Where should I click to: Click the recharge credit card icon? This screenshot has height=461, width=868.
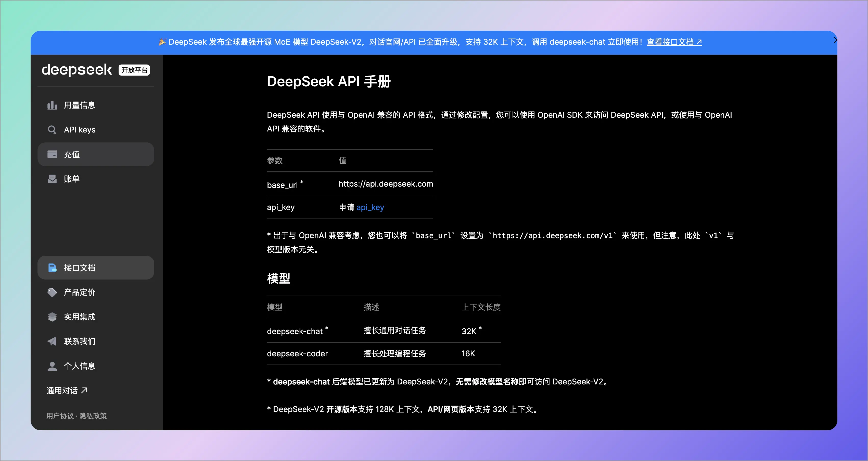[52, 154]
